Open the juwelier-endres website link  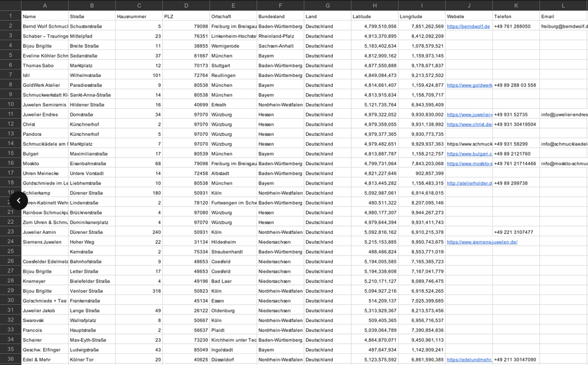[469, 115]
